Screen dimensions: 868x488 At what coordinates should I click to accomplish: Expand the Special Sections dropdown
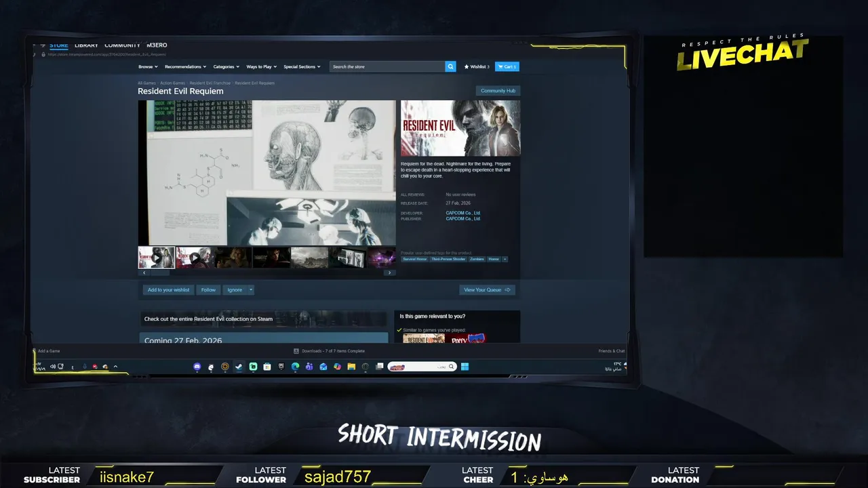[302, 66]
